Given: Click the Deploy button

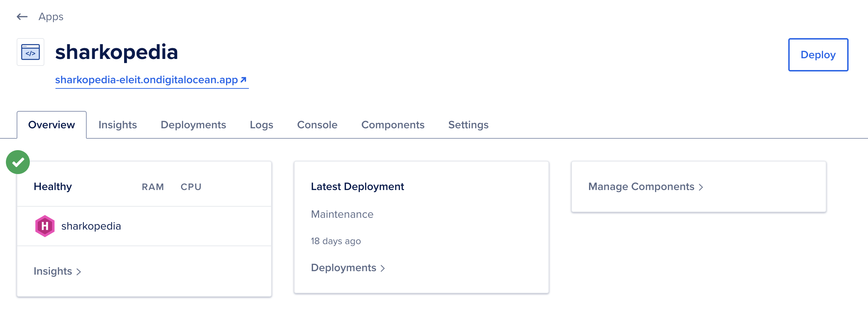Looking at the screenshot, I should tap(818, 55).
